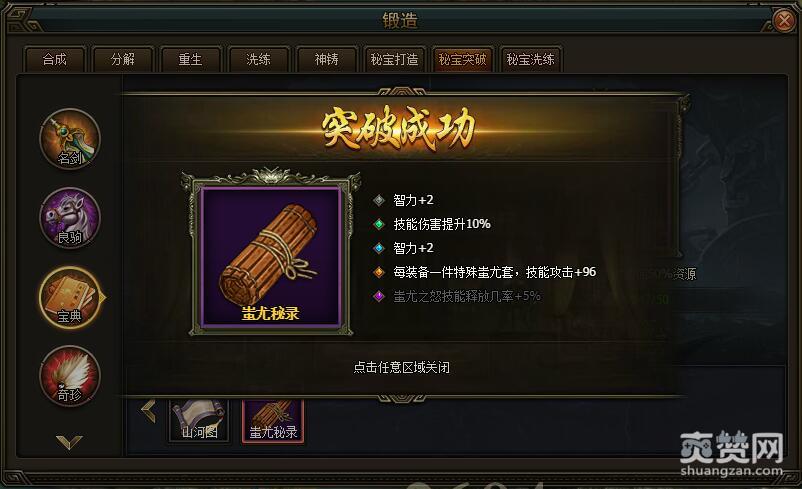Select the 蚩尤秘录 item thumbnail at bottom
The image size is (802, 489).
click(273, 421)
